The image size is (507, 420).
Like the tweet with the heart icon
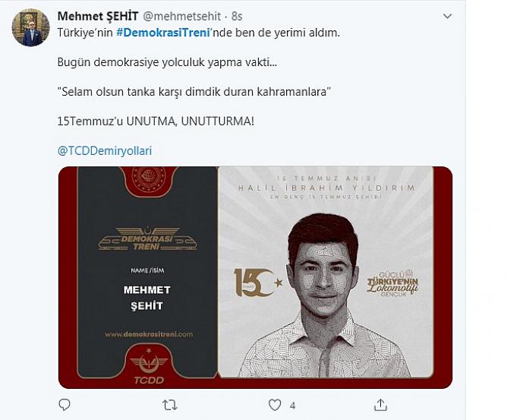pos(275,405)
